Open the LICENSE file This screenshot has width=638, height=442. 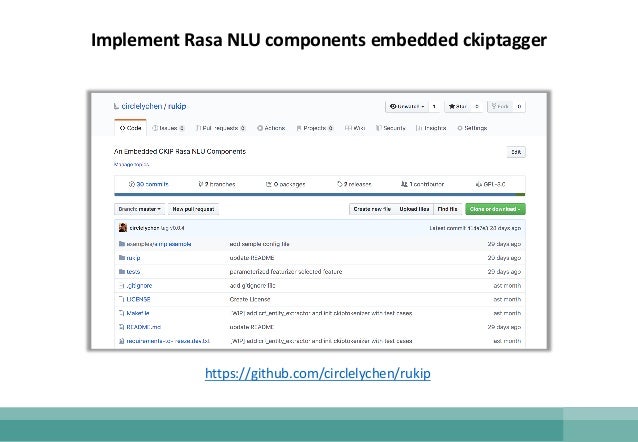[138, 300]
